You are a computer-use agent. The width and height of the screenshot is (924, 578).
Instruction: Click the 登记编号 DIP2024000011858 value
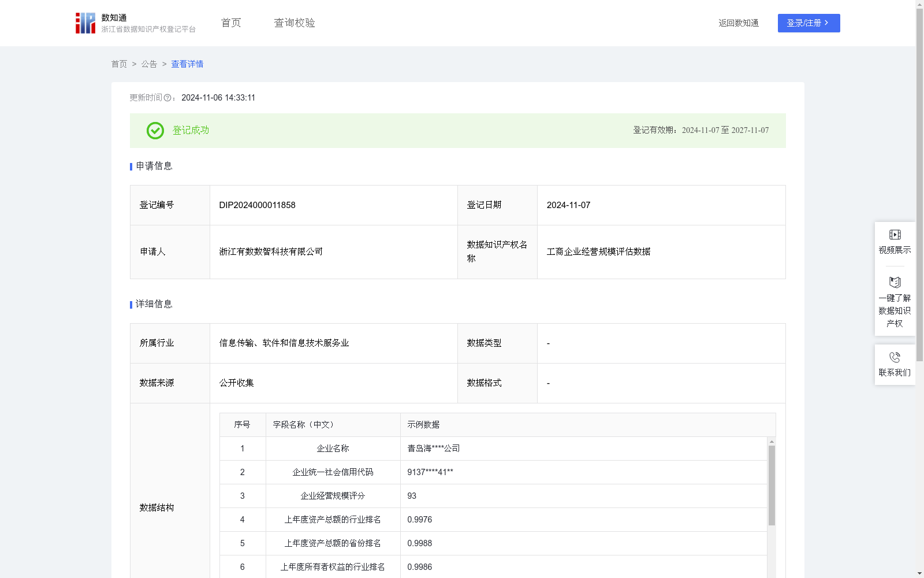coord(256,205)
